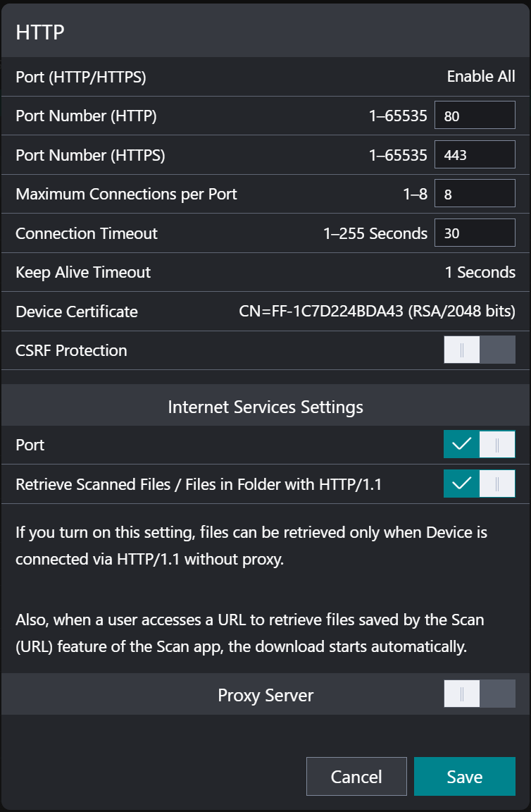Viewport: 531px width, 812px height.
Task: Turn off Retrieve Scanned Files with HTTP/1.1
Action: pyautogui.click(x=479, y=484)
